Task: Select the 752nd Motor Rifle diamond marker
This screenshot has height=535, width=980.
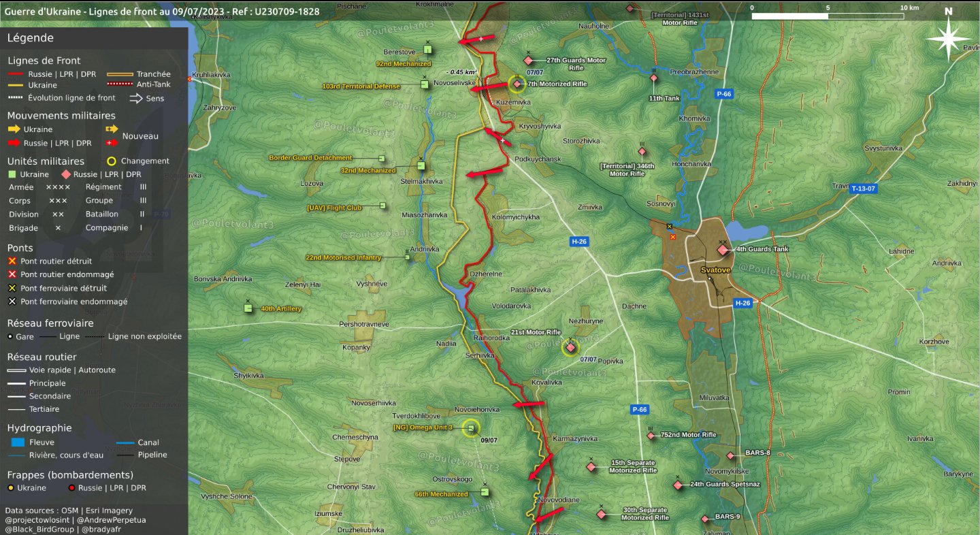Action: 651,435
